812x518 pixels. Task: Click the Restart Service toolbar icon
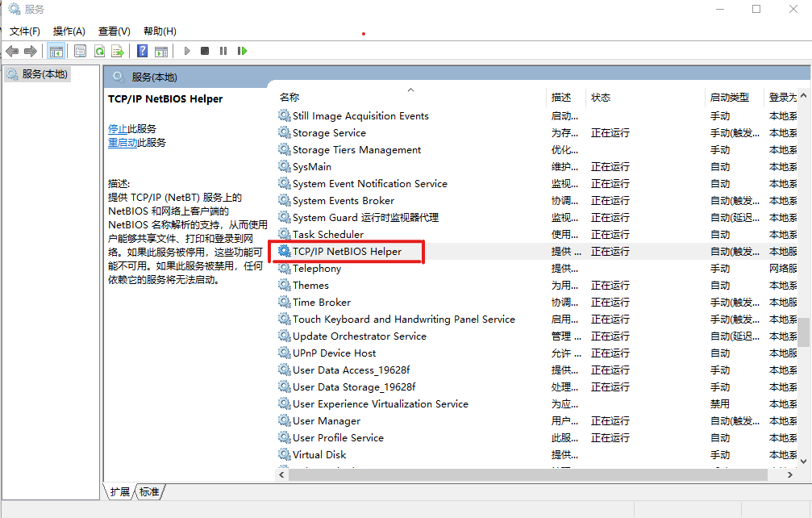tap(242, 51)
